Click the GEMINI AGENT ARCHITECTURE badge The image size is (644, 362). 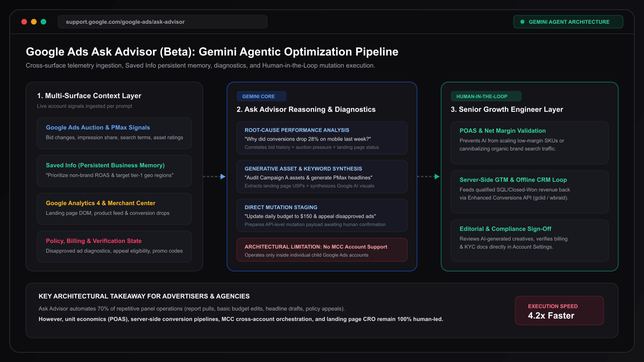(x=568, y=22)
